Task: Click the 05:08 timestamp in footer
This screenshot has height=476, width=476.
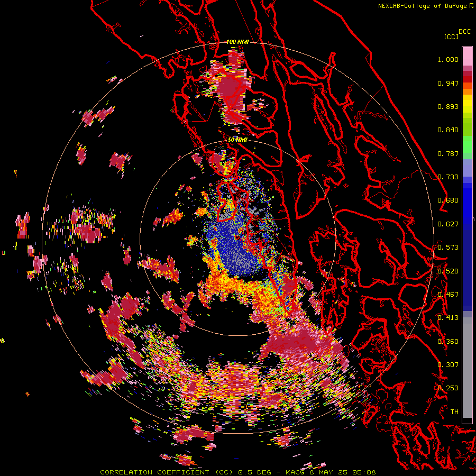Action: click(x=364, y=472)
